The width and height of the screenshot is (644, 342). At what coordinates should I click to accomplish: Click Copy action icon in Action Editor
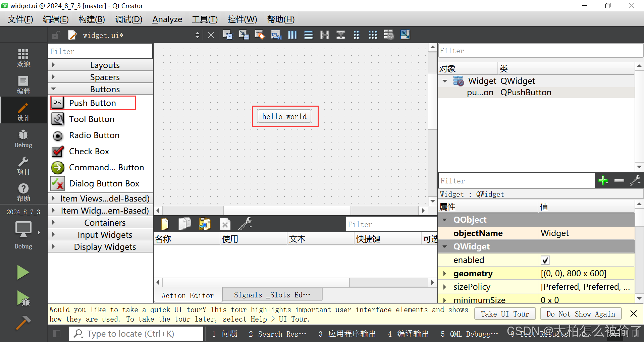(x=184, y=224)
